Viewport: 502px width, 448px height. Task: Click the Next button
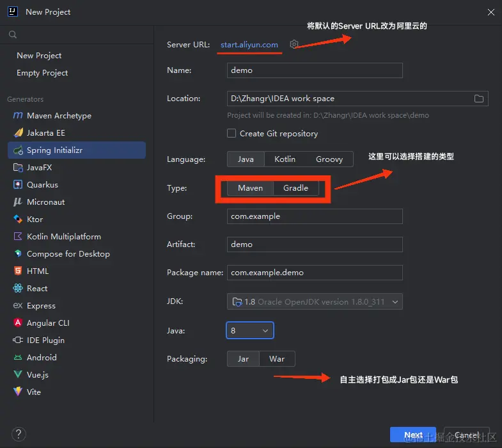[413, 435]
